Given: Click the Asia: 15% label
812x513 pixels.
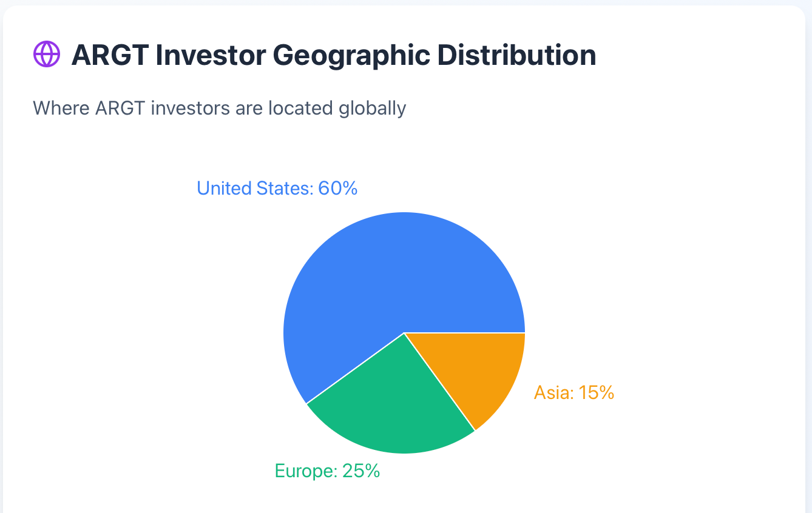Looking at the screenshot, I should point(574,393).
